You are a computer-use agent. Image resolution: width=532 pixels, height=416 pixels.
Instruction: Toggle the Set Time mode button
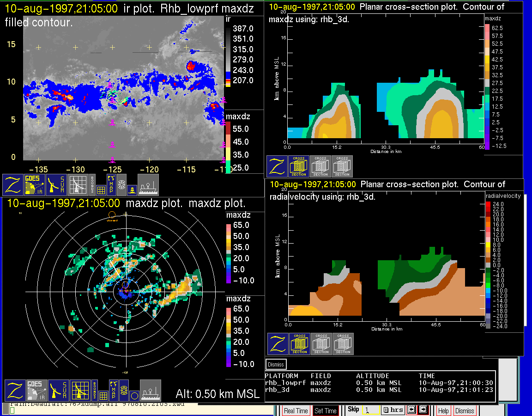325,410
